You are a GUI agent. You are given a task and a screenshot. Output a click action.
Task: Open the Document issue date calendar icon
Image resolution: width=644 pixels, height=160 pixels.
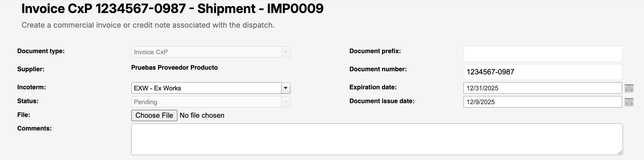(x=629, y=102)
